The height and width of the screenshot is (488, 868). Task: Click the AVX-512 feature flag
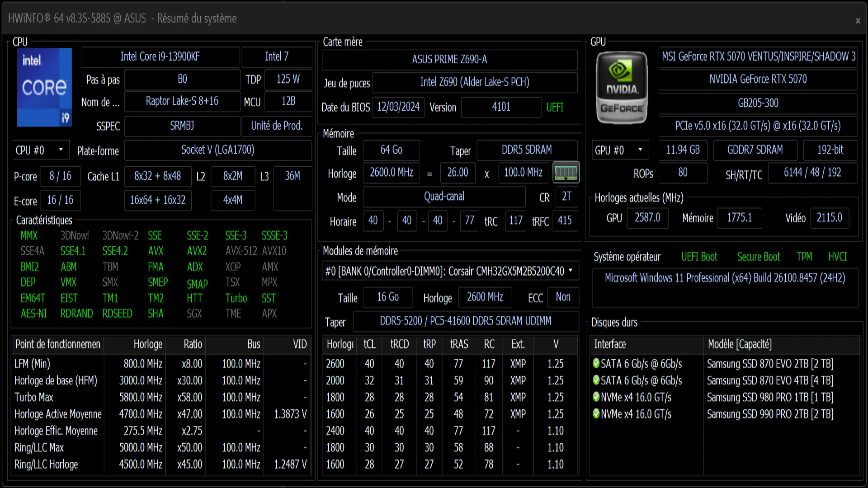click(241, 251)
